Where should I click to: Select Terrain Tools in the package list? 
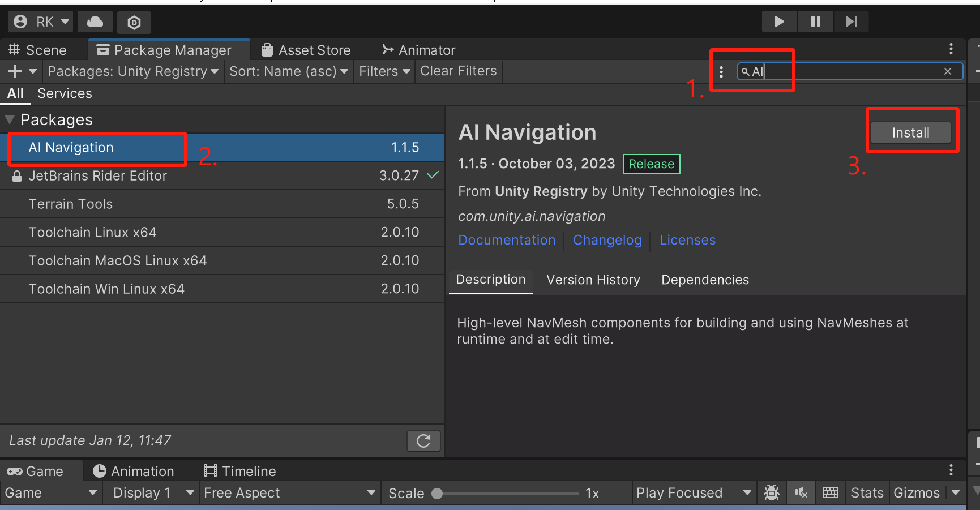(71, 204)
